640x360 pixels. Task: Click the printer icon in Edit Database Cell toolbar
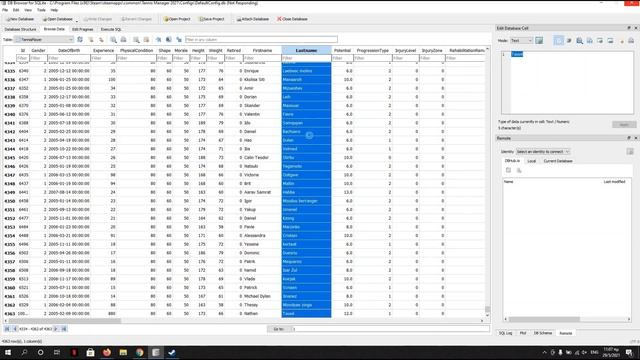631,40
